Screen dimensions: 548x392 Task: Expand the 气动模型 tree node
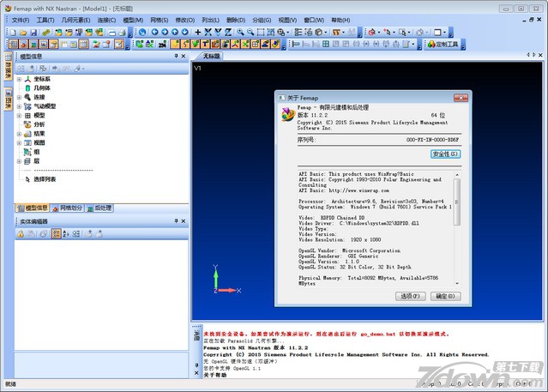(x=19, y=106)
